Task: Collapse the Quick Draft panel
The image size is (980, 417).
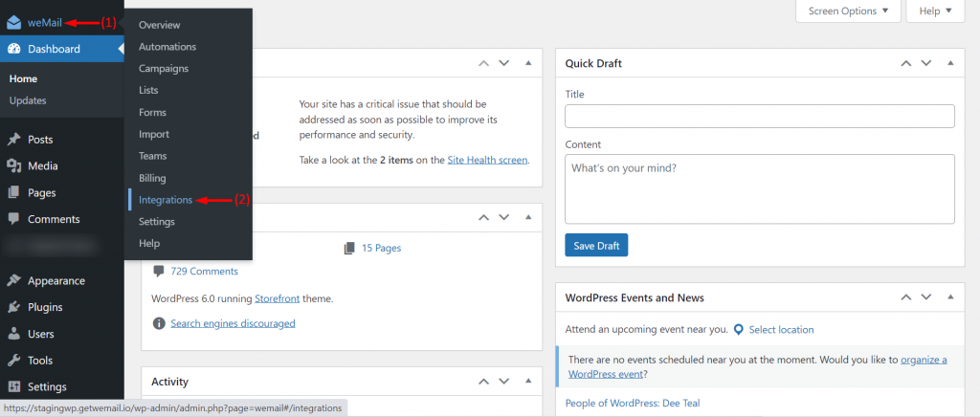Action: tap(950, 63)
